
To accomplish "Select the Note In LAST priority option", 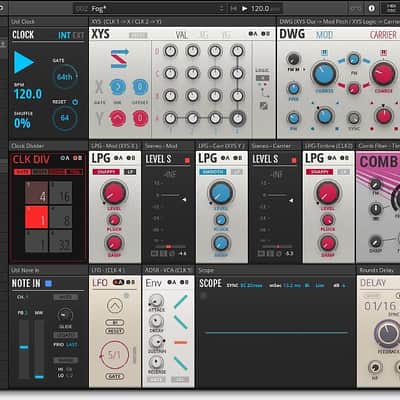I will pos(71,345).
